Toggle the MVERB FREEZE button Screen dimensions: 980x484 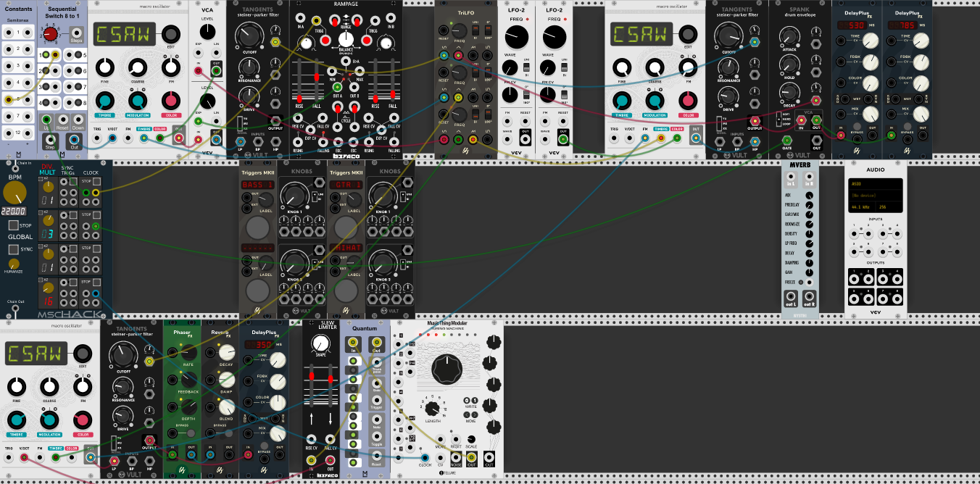(801, 283)
